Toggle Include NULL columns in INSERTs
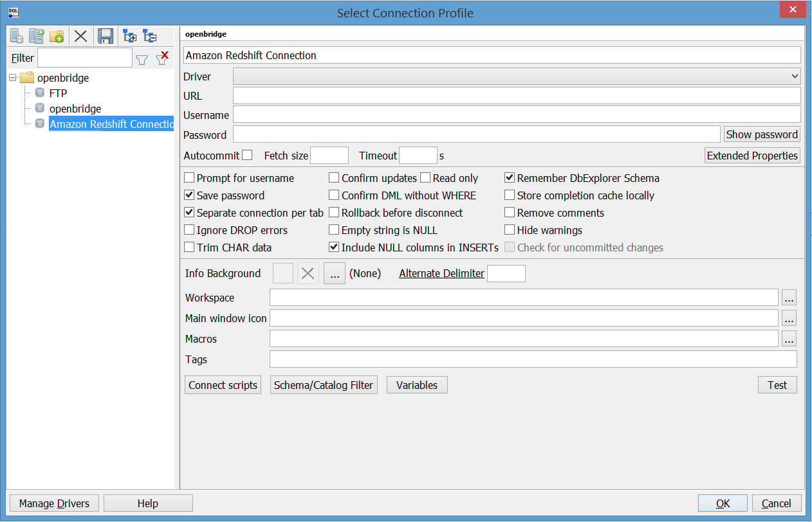 [334, 248]
